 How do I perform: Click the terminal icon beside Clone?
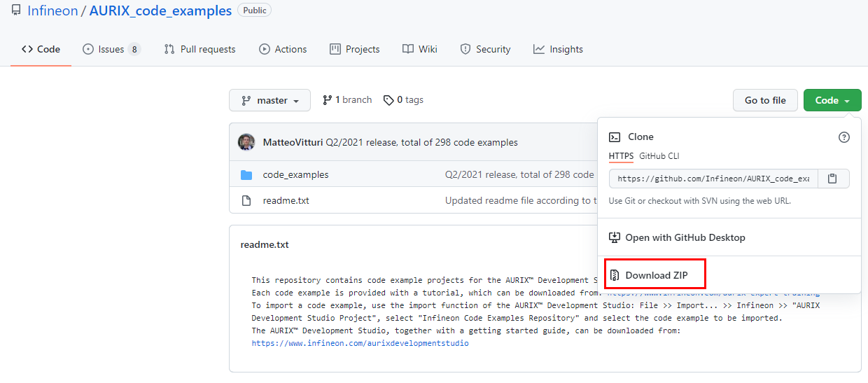point(615,137)
